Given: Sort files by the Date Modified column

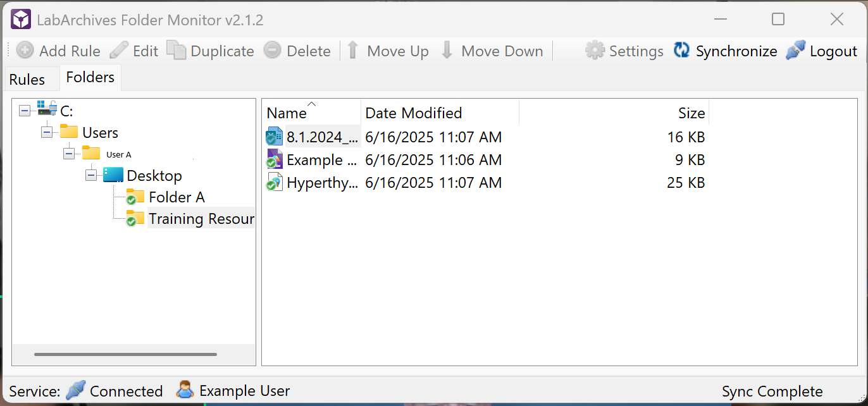Looking at the screenshot, I should [413, 113].
